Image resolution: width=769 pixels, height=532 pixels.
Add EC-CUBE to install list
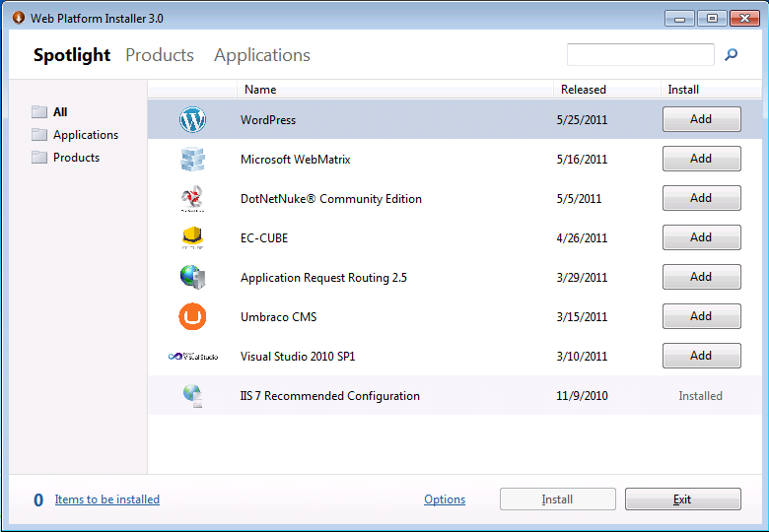coord(701,237)
